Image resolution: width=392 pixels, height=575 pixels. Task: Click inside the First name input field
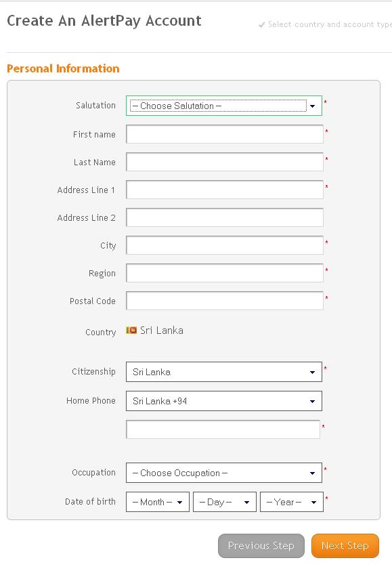point(223,134)
